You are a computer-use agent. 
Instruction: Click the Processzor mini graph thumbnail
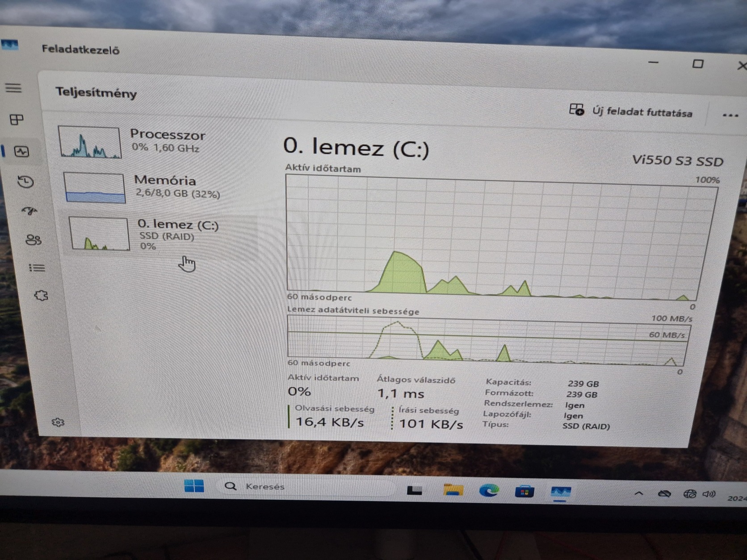pyautogui.click(x=89, y=142)
